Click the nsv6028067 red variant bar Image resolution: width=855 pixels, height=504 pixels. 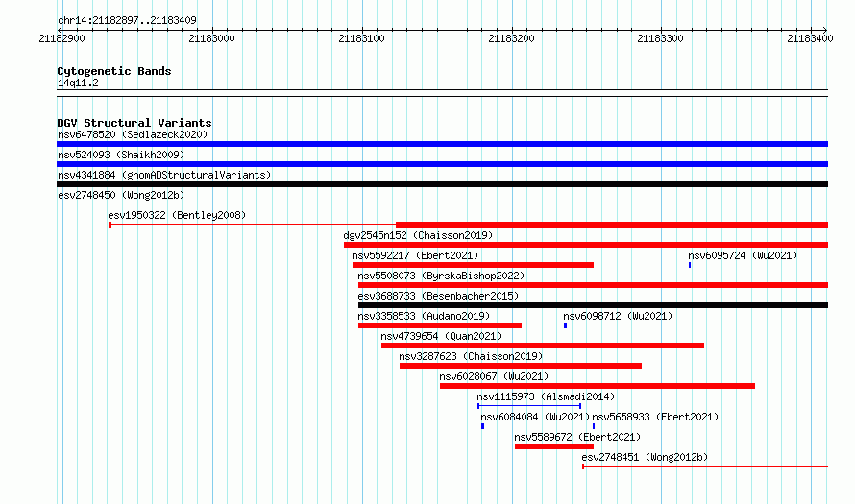point(598,386)
